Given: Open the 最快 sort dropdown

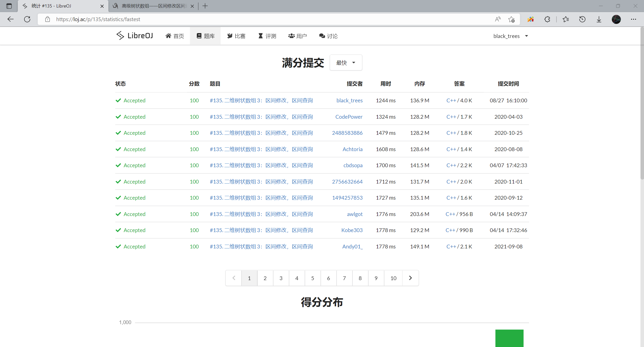Looking at the screenshot, I should (x=346, y=63).
